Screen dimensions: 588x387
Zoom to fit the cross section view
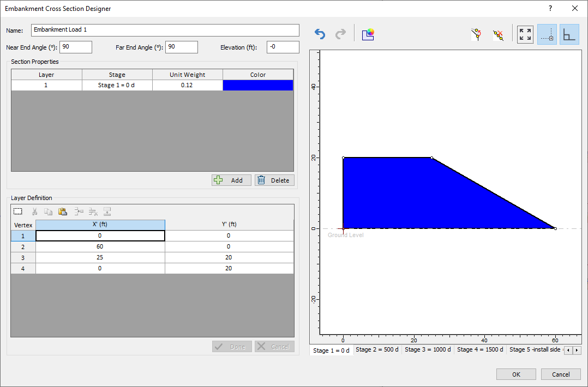pos(525,34)
